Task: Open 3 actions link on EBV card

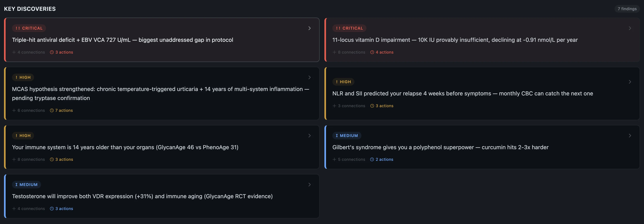Action: [64, 52]
